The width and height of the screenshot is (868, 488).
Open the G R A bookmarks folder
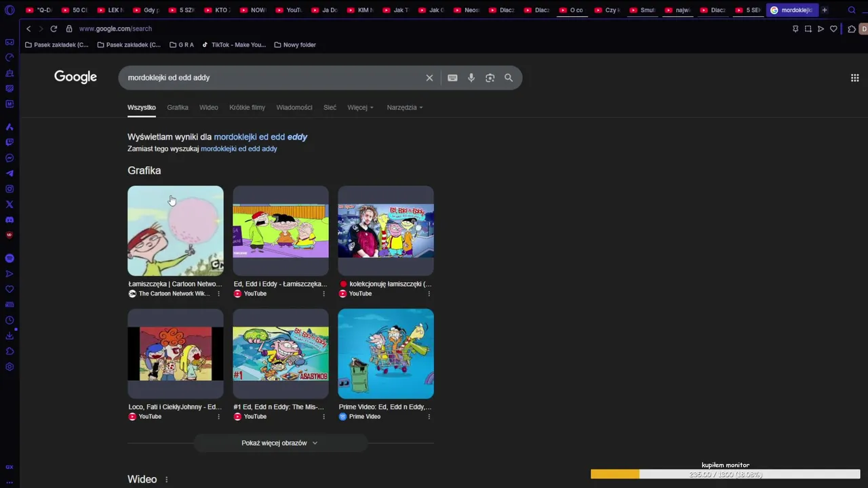pos(182,45)
